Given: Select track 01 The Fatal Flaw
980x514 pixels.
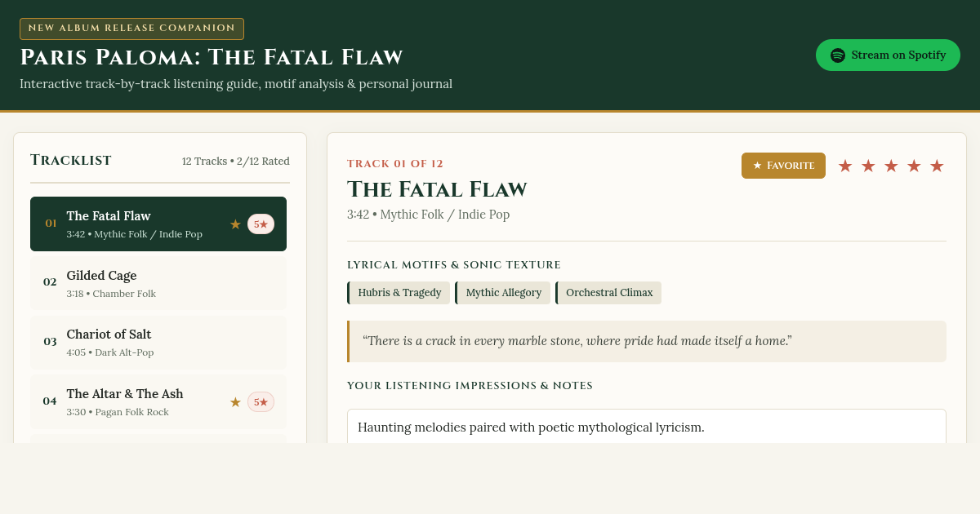Looking at the screenshot, I should click(158, 224).
